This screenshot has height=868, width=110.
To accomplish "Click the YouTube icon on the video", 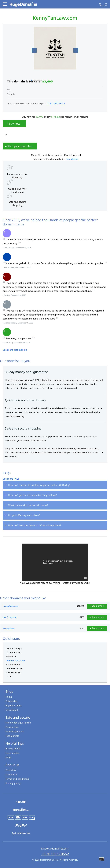I will tap(85, 578).
